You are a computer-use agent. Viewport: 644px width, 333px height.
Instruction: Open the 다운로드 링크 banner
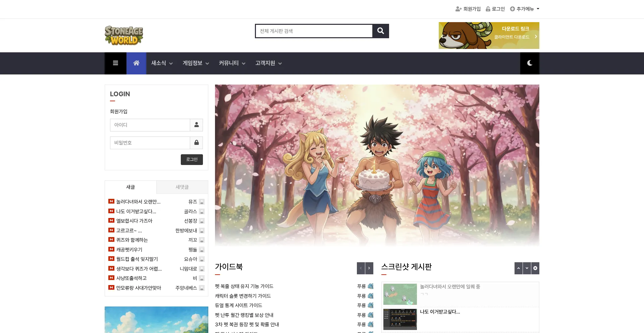(489, 36)
